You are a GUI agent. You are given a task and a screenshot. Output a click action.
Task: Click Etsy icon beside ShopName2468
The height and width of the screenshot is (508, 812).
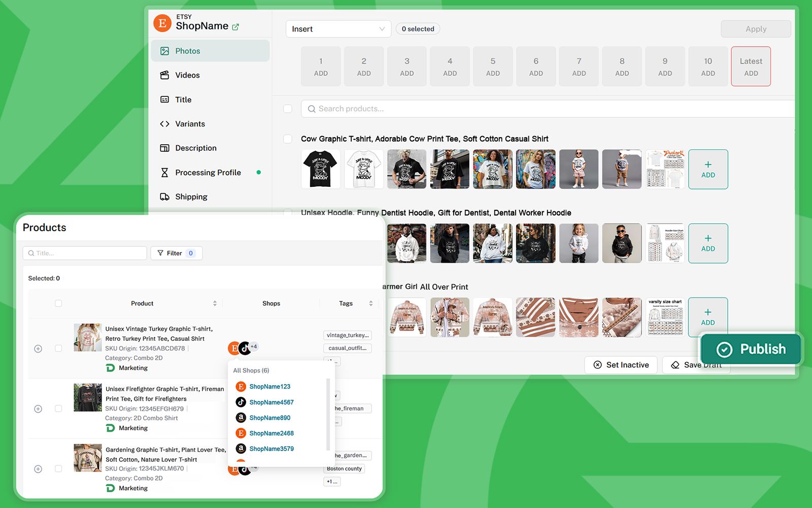click(241, 433)
